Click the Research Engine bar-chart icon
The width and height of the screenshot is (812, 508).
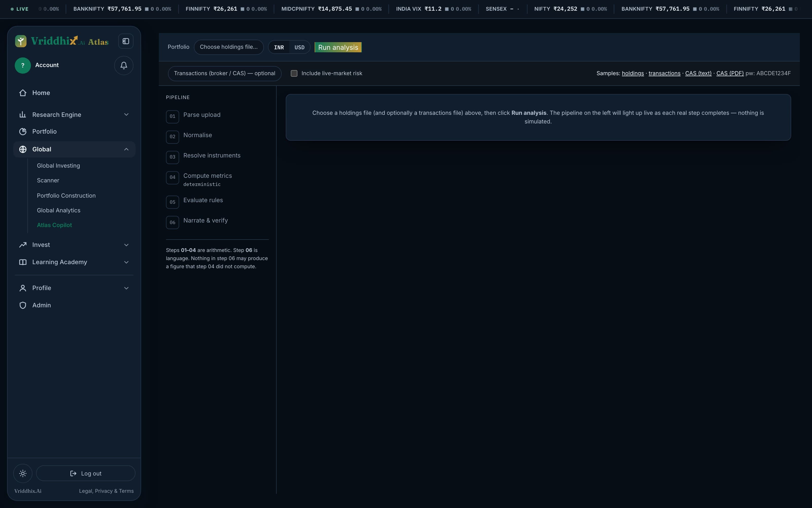click(23, 115)
